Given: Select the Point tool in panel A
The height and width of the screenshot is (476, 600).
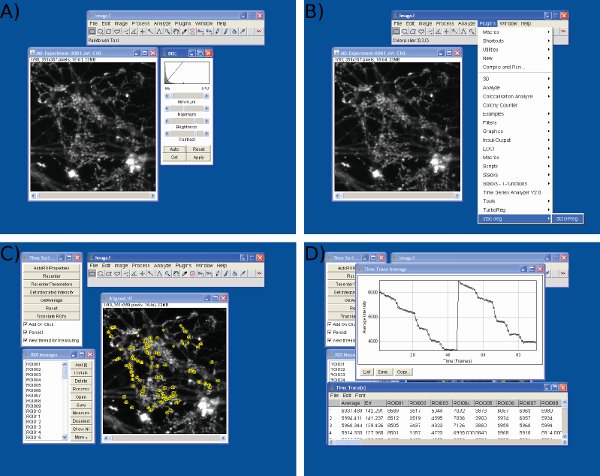Looking at the screenshot, I should point(142,31).
